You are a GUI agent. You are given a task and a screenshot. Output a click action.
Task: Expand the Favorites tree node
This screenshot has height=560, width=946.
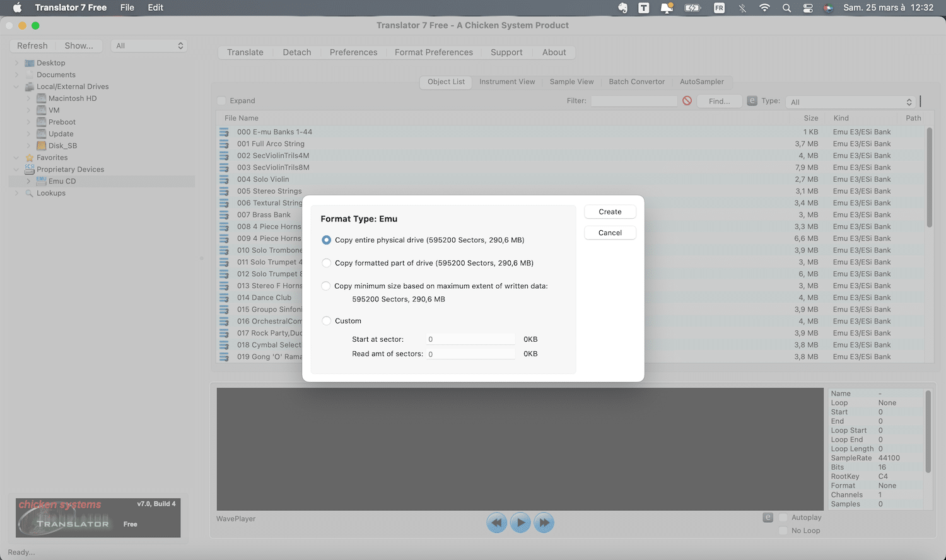pos(16,158)
